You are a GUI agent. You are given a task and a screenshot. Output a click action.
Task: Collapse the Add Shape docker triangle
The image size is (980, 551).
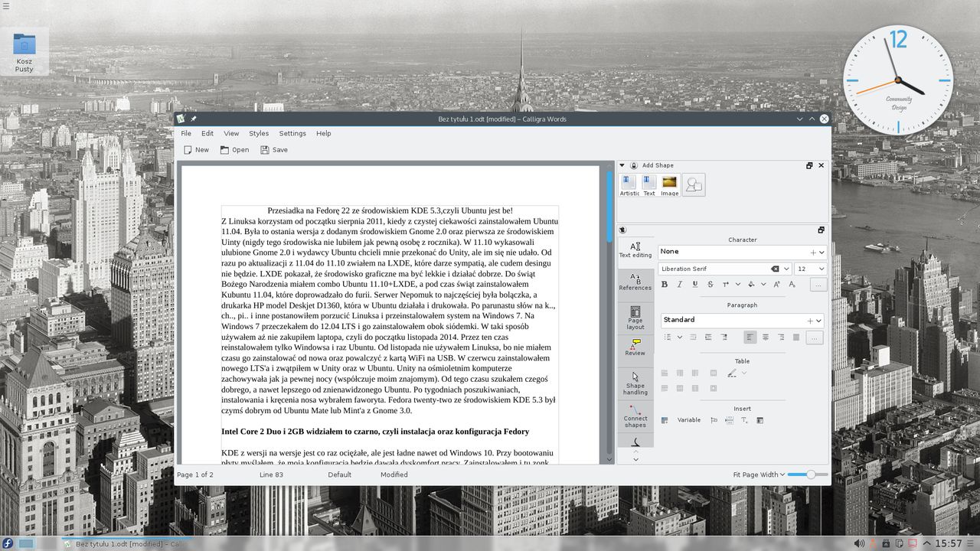click(622, 165)
